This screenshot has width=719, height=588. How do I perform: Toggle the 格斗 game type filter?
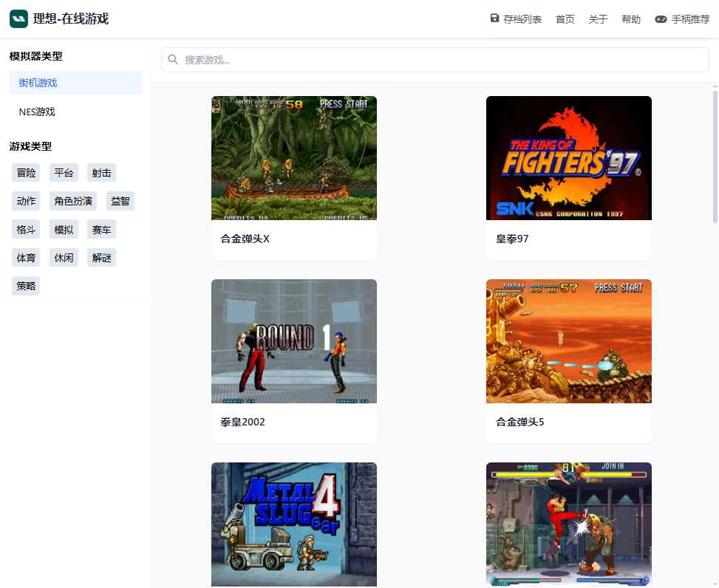pyautogui.click(x=26, y=229)
